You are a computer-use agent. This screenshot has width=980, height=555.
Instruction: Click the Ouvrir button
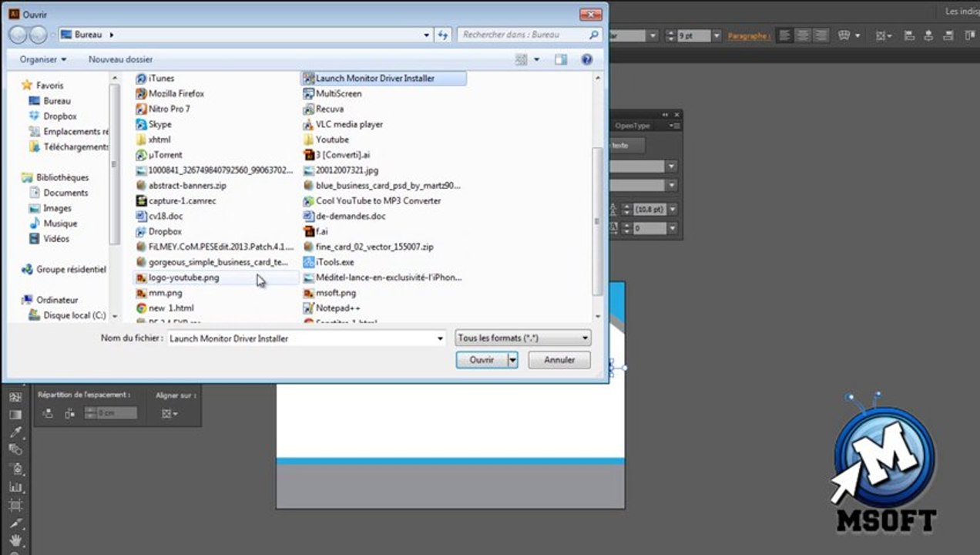coord(482,360)
